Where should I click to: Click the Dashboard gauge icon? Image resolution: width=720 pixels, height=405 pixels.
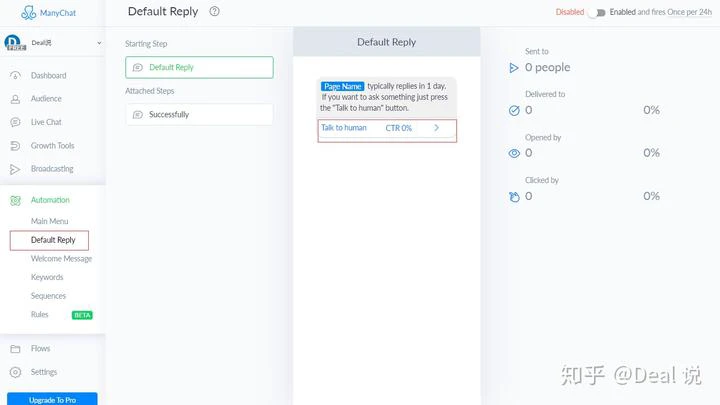tap(15, 75)
